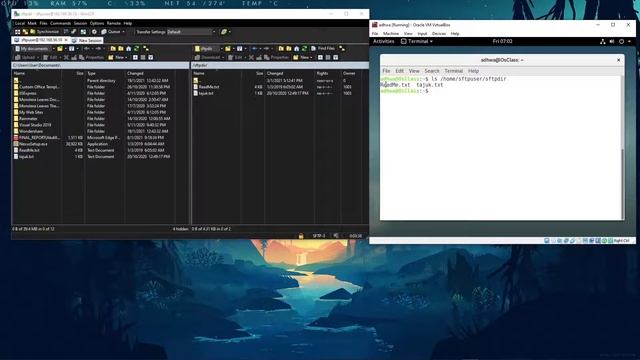Click remote panel Properties button
Screen dimensions: 640x360
point(276,58)
